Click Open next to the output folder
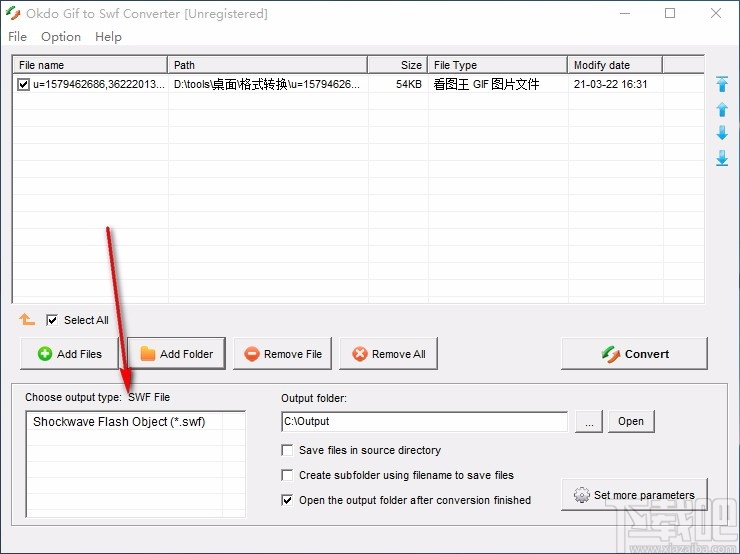 pyautogui.click(x=631, y=421)
